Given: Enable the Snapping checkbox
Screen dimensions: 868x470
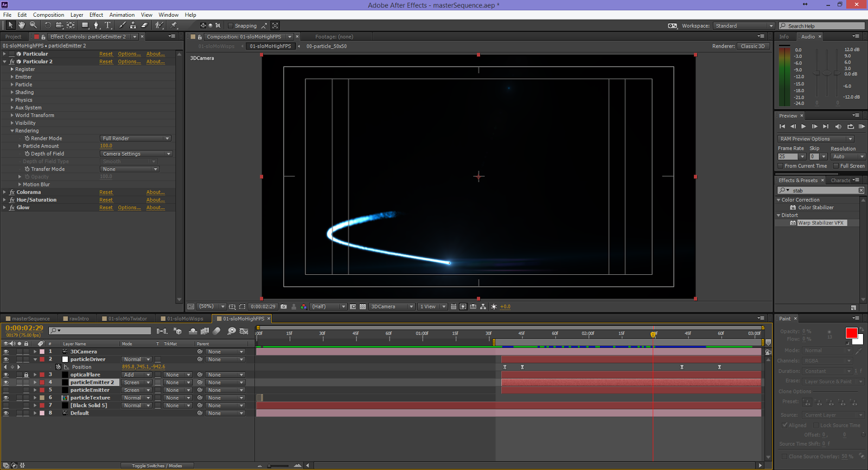Looking at the screenshot, I should pyautogui.click(x=231, y=25).
